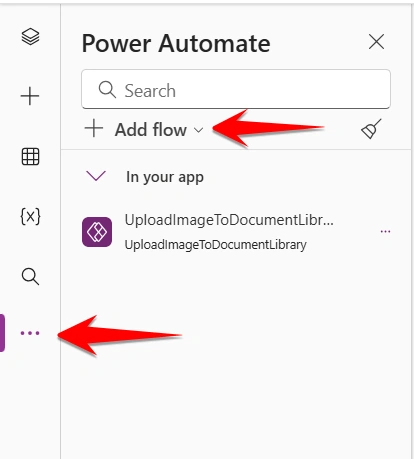The image size is (414, 459).
Task: Collapse the In your app chevron
Action: pyautogui.click(x=96, y=176)
